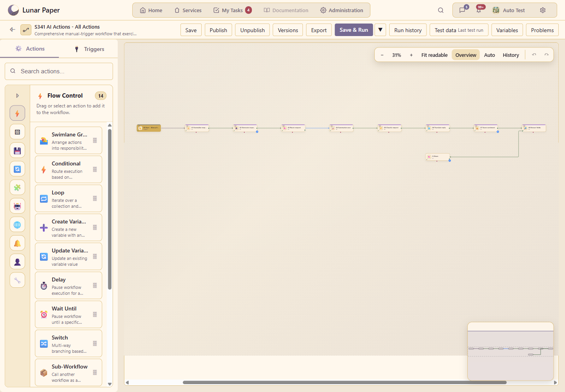Screen dimensions: 565x392
Task: Expand the category sidebar with triangle arrow
Action: coord(17,96)
